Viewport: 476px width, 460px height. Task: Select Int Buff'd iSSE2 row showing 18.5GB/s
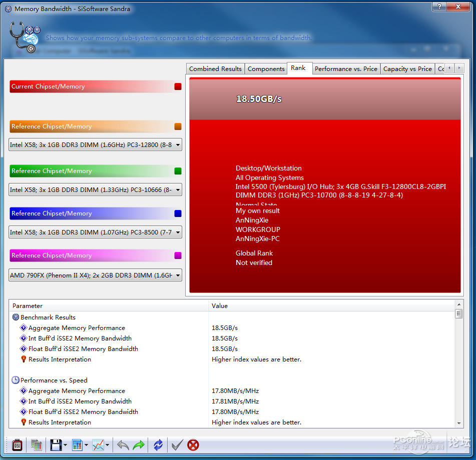pos(232,338)
